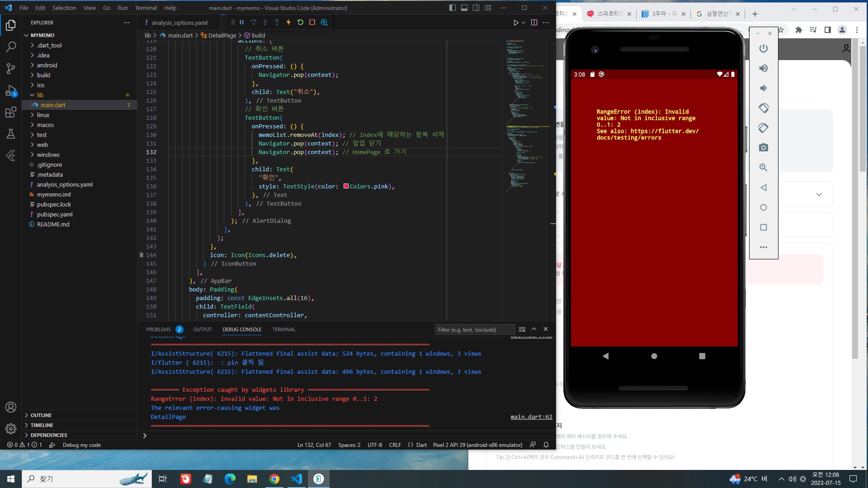
Task: Click Ln 132, Col 67 indicator
Action: [314, 445]
